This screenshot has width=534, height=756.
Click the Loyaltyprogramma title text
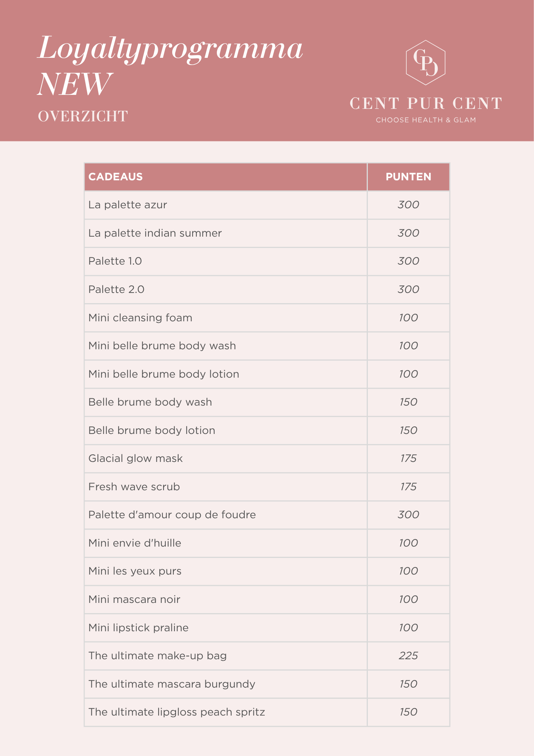coord(170,49)
